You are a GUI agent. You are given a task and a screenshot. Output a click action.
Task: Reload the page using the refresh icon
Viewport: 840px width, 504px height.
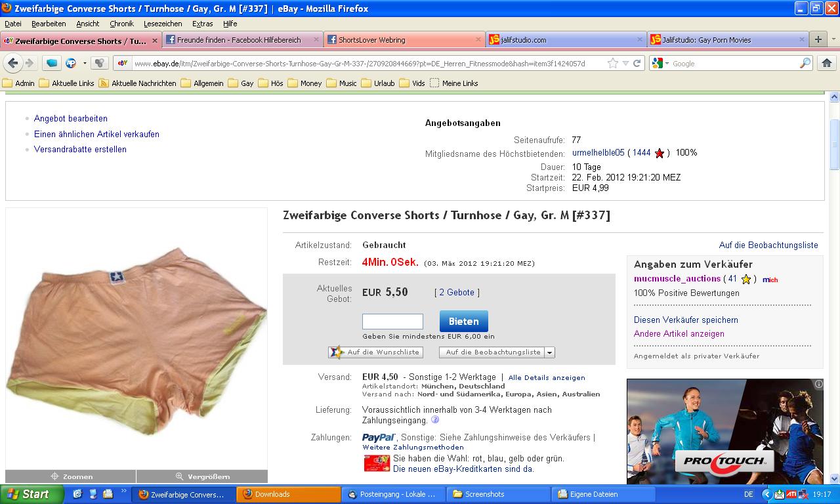(637, 63)
